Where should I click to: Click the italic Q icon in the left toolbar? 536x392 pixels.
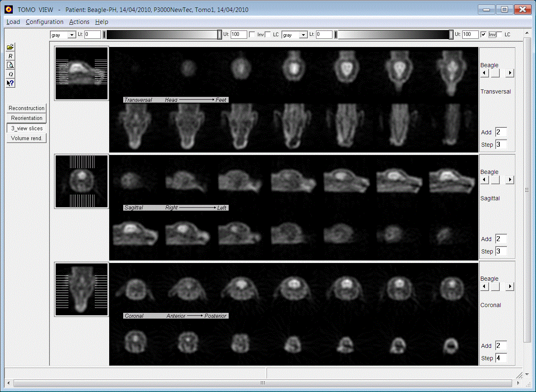point(11,74)
